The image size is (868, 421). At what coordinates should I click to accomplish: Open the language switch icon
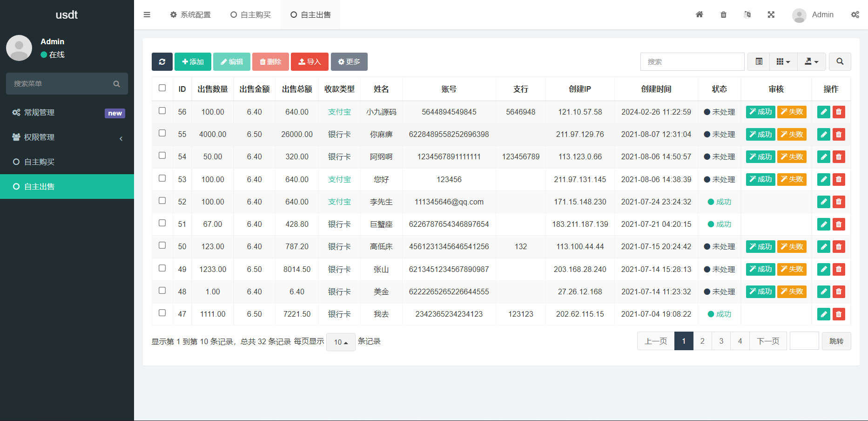pos(747,14)
